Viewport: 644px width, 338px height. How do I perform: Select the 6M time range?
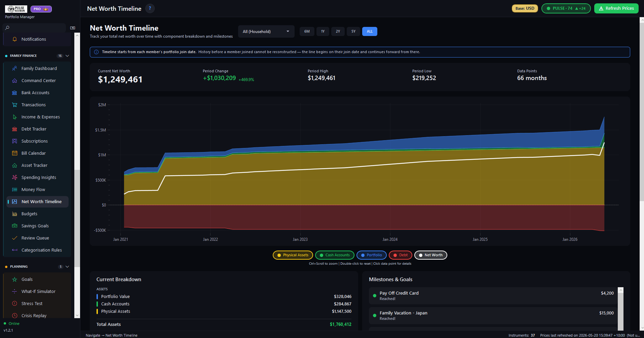click(x=307, y=32)
